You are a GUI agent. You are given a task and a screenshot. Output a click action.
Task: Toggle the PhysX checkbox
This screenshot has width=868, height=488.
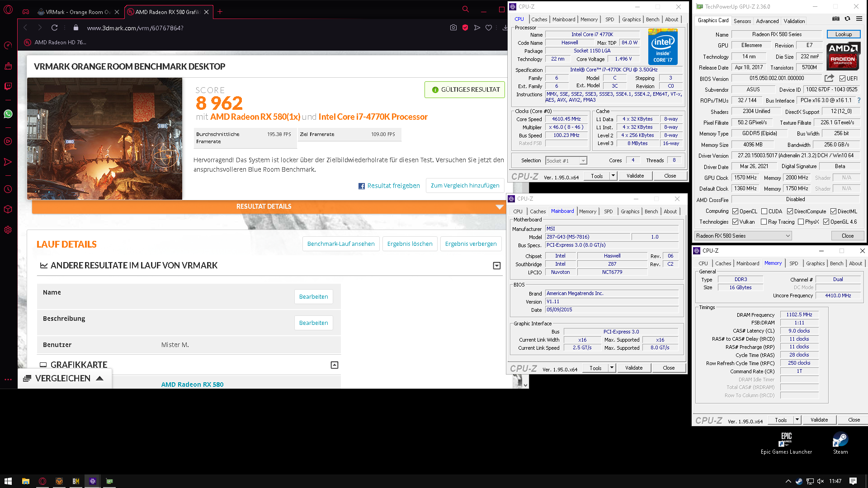click(801, 222)
